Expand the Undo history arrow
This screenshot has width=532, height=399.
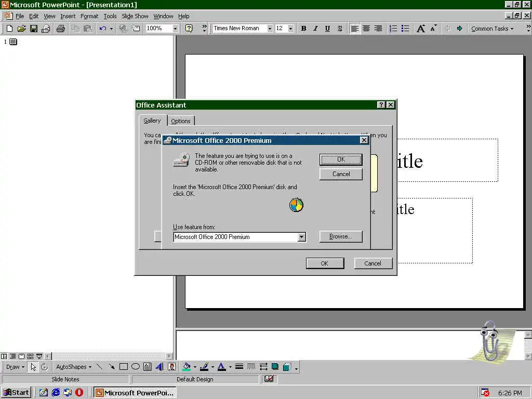pos(111,29)
